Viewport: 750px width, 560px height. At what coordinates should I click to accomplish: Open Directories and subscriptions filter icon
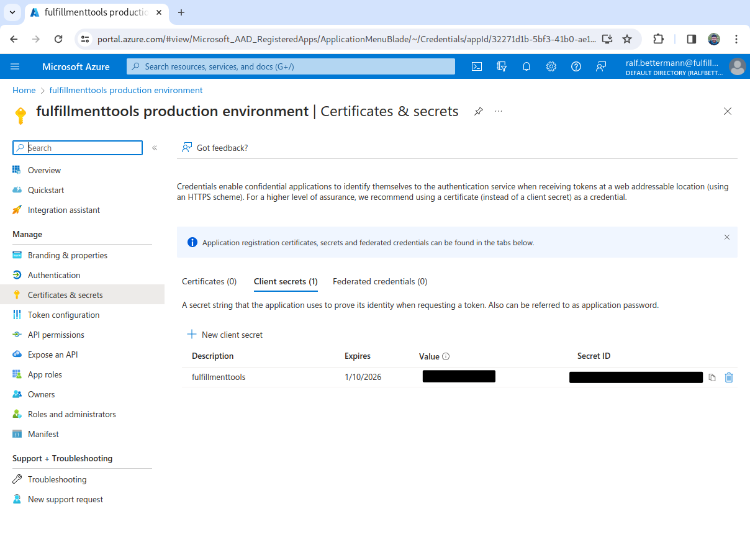[502, 66]
